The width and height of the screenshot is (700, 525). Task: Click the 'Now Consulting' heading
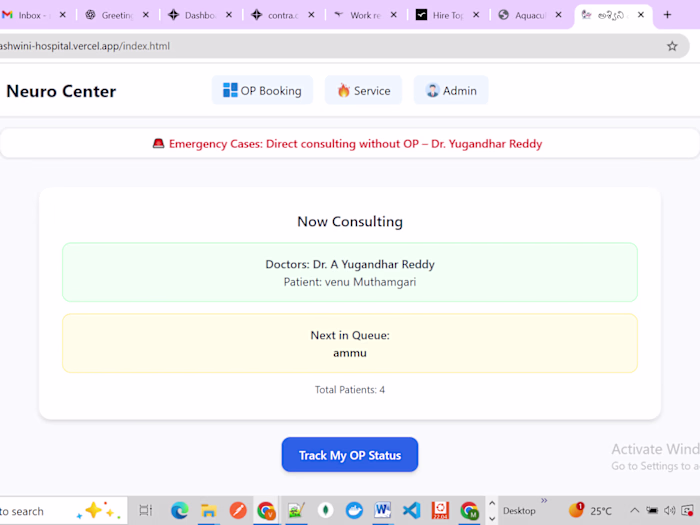[350, 221]
